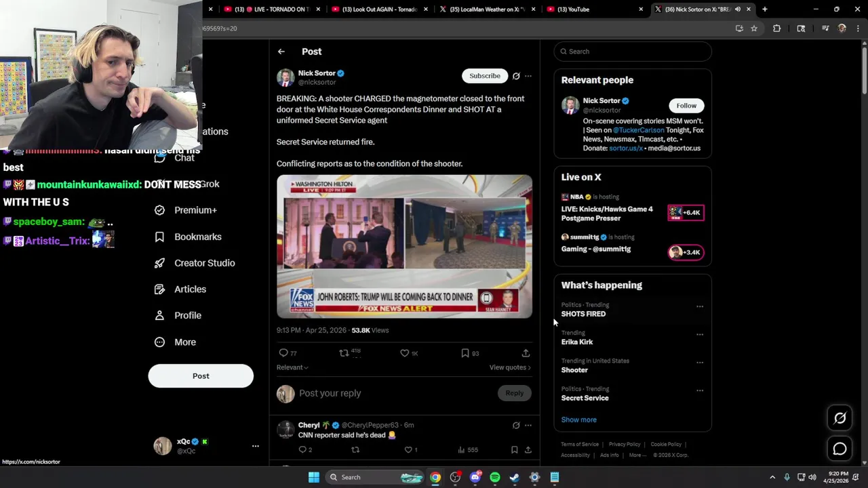The width and height of the screenshot is (868, 488).
Task: Click the back arrow beside Post header
Action: (x=281, y=52)
